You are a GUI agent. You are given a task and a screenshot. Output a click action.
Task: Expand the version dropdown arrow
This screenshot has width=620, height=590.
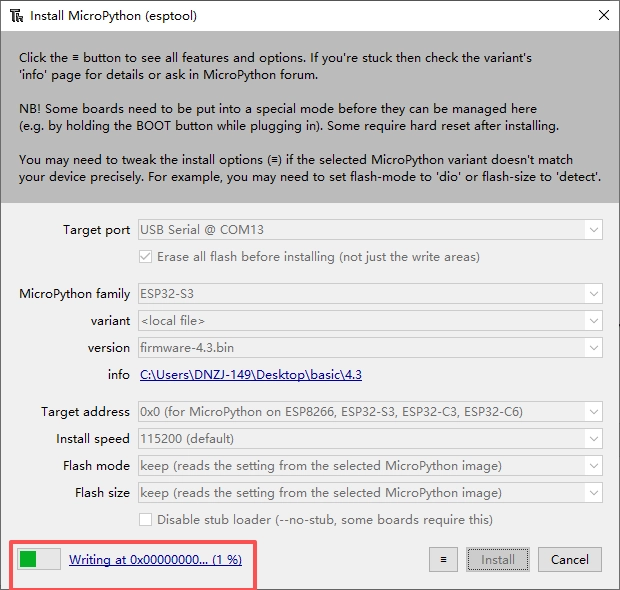point(593,348)
